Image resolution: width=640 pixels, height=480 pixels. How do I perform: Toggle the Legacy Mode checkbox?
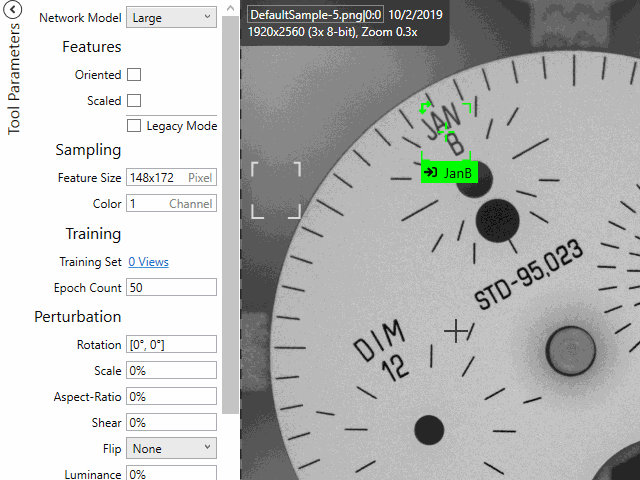pos(134,126)
